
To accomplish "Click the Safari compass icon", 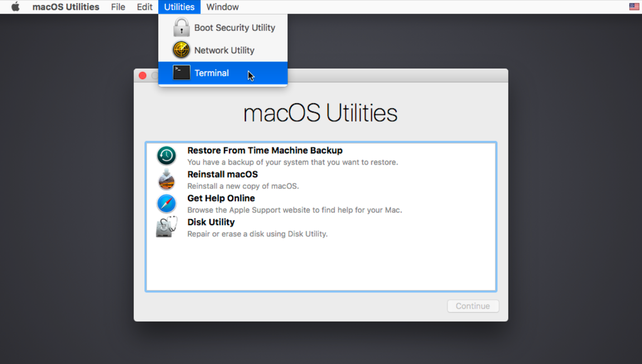I will (167, 203).
